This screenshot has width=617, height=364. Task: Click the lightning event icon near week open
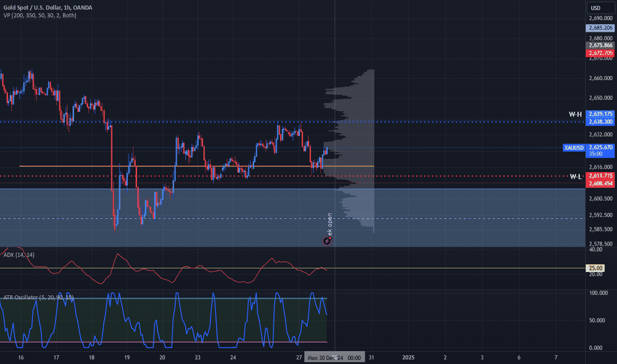pos(327,241)
